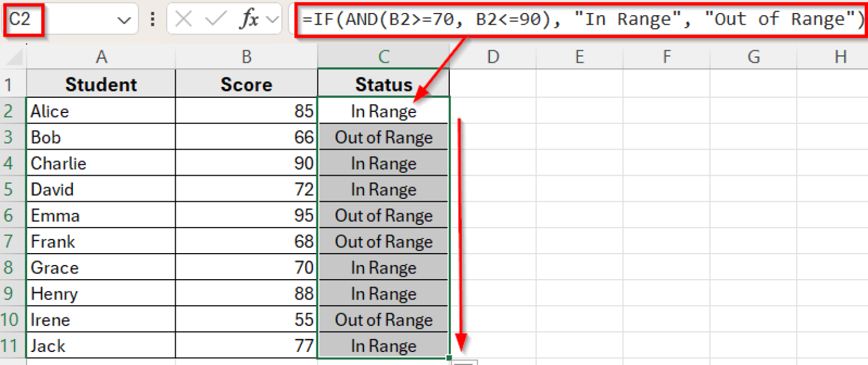Viewport: 868px width, 365px height.
Task: Click the Cancel X icon in formula bar
Action: pos(184,20)
